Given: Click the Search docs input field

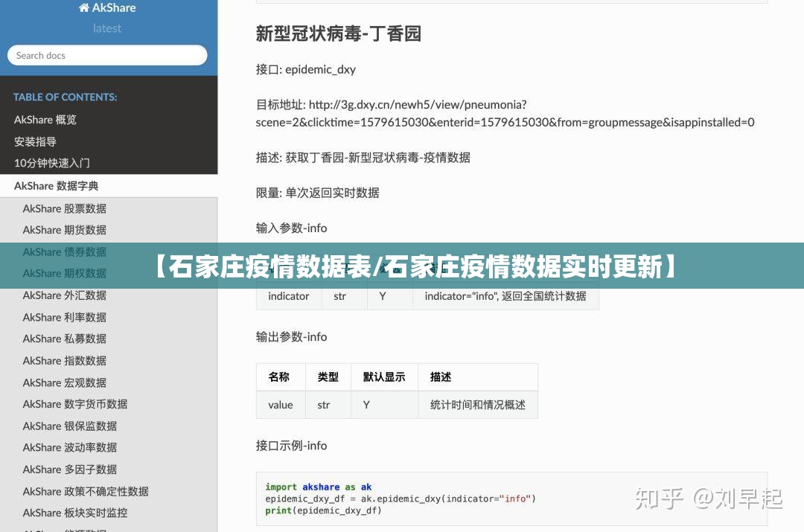Looking at the screenshot, I should [x=107, y=55].
